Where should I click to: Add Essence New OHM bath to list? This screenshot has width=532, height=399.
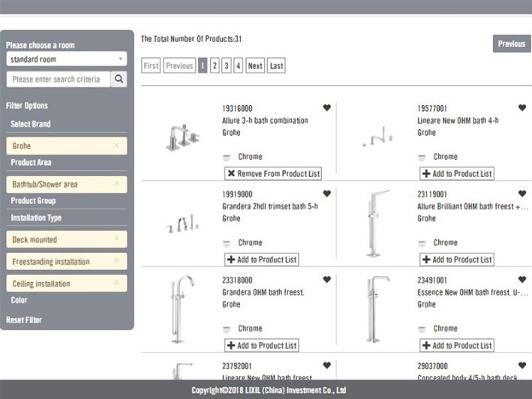(x=457, y=345)
